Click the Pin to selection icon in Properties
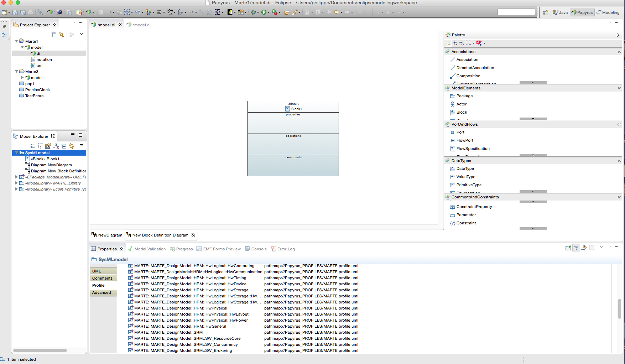 (x=568, y=248)
